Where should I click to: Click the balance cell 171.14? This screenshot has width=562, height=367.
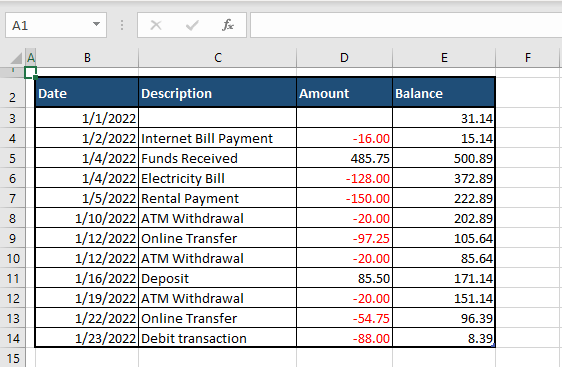444,278
